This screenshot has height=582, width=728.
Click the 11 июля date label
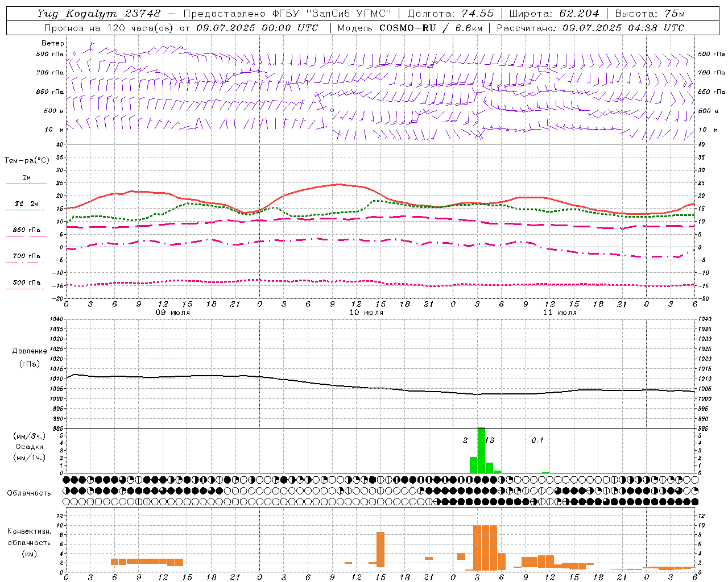(560, 313)
